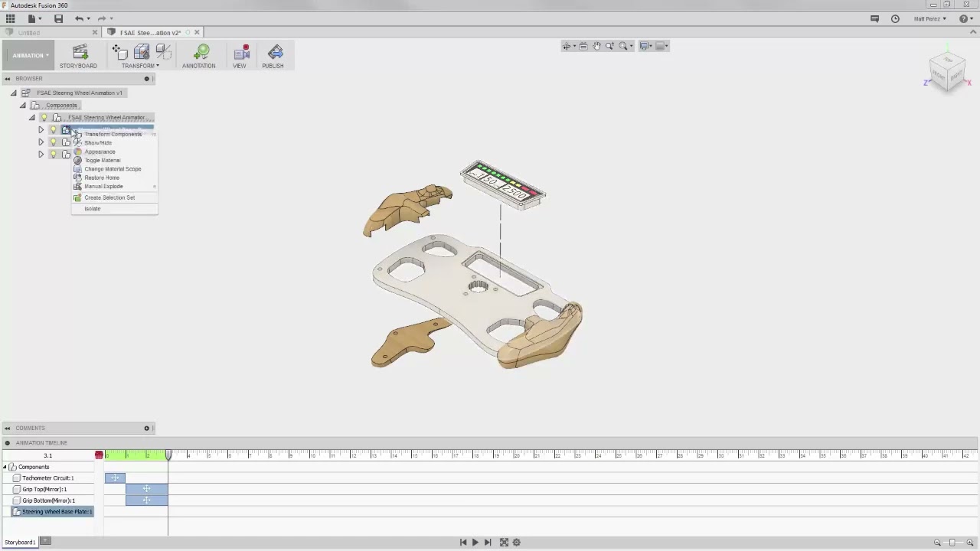Select Grip Bottom(Mirror):1 timeline row

coord(48,500)
